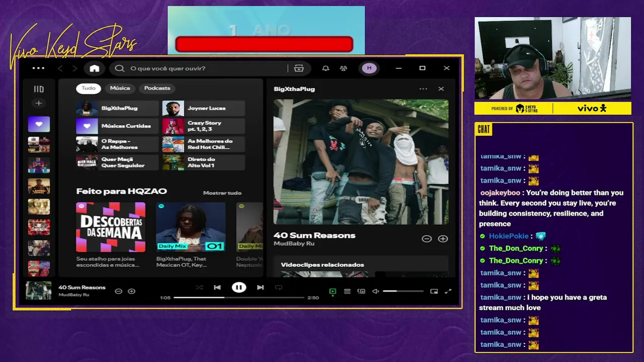This screenshot has height=362, width=644.
Task: Open Liked Songs heart in sidebar
Action: tap(39, 124)
